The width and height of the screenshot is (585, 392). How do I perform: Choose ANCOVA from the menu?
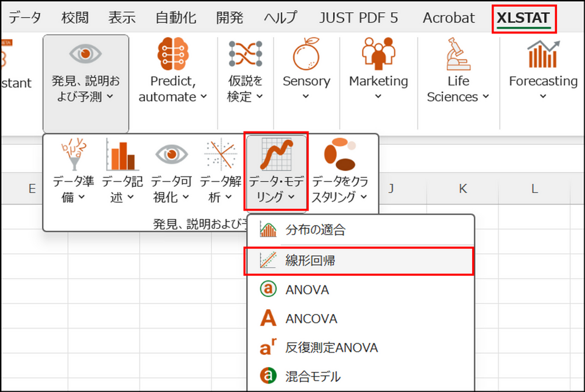(x=361, y=318)
